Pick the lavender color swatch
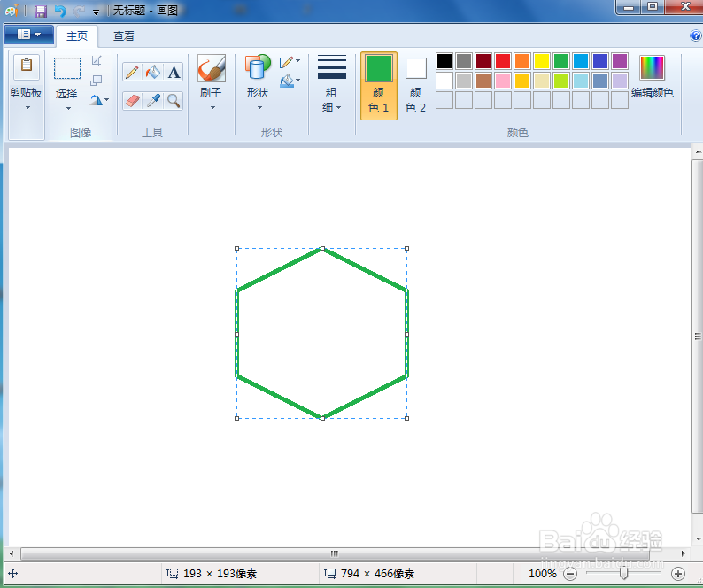Screen dimensions: 703x588 pos(620,81)
